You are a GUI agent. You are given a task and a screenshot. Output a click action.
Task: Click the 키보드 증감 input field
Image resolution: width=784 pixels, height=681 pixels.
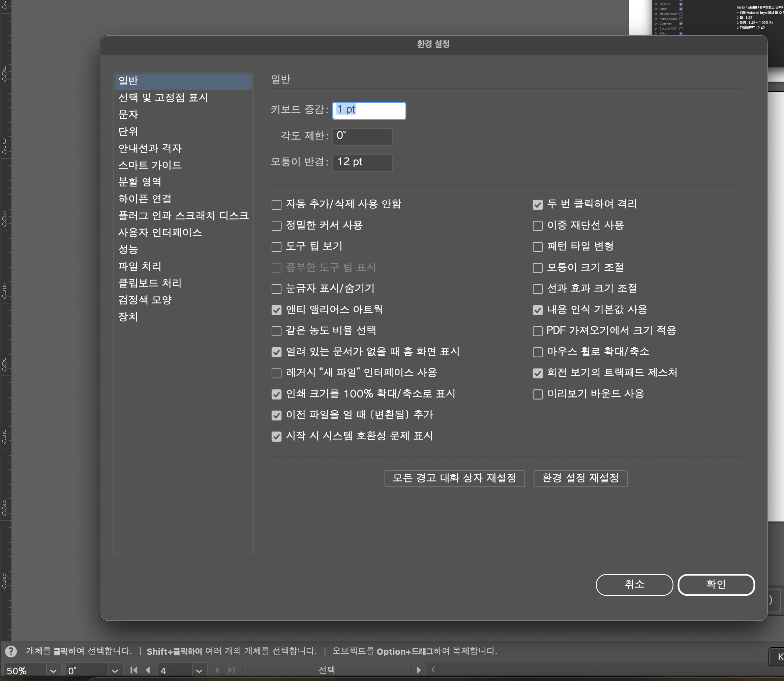coord(368,111)
